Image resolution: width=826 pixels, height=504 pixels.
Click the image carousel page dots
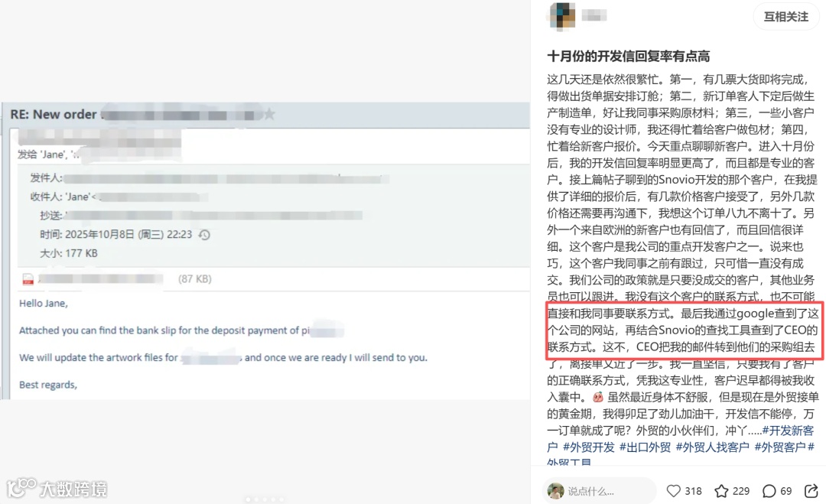click(x=265, y=499)
